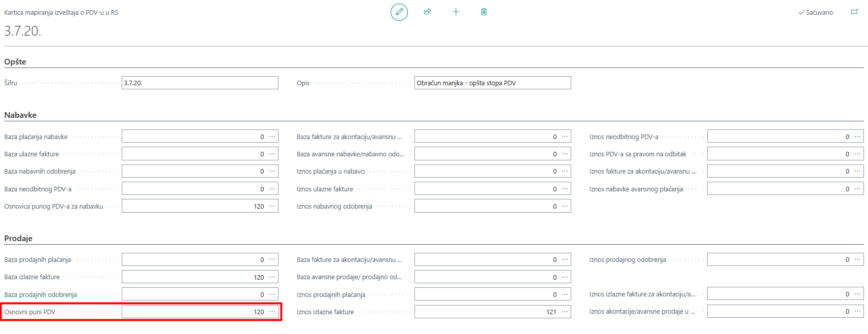Open lookup dots for Baza plaćanja nabavke
Image resolution: width=868 pixels, height=334 pixels.
(272, 137)
